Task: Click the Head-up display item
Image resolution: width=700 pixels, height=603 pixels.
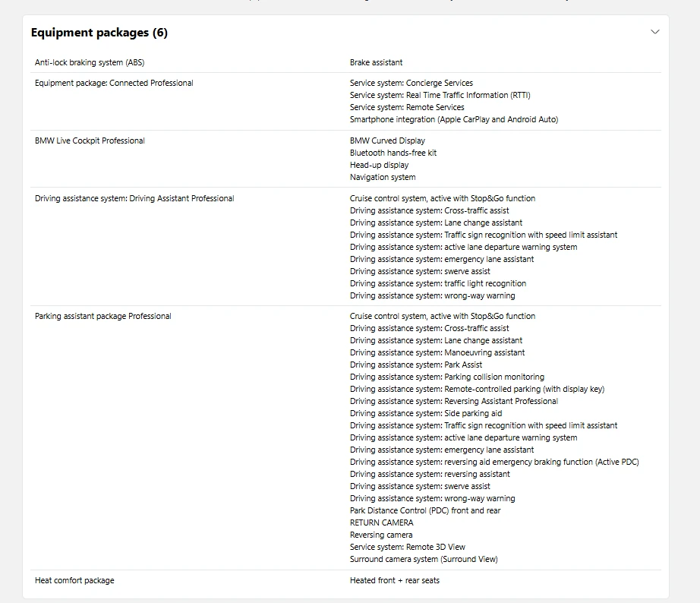Action: (x=379, y=165)
